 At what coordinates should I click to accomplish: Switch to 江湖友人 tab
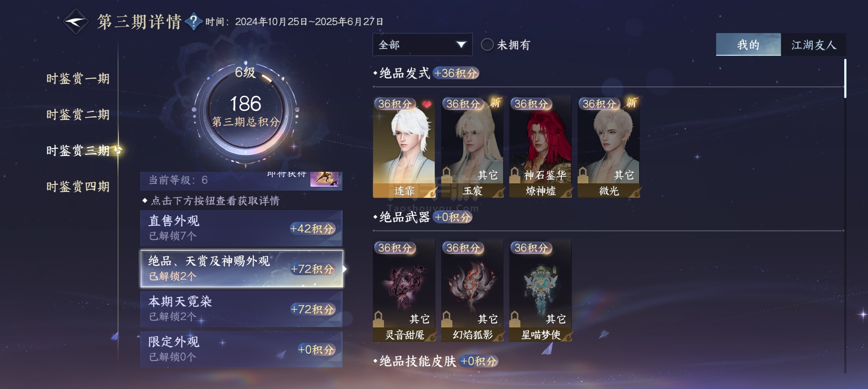point(813,45)
